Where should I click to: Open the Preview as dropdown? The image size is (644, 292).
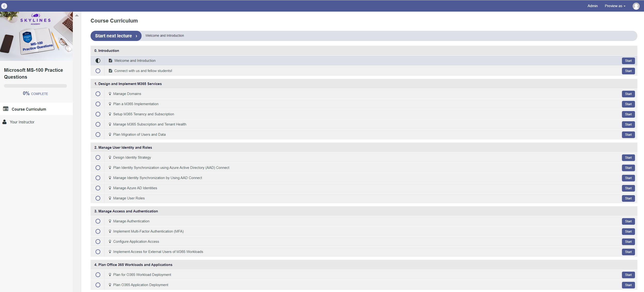pos(615,6)
